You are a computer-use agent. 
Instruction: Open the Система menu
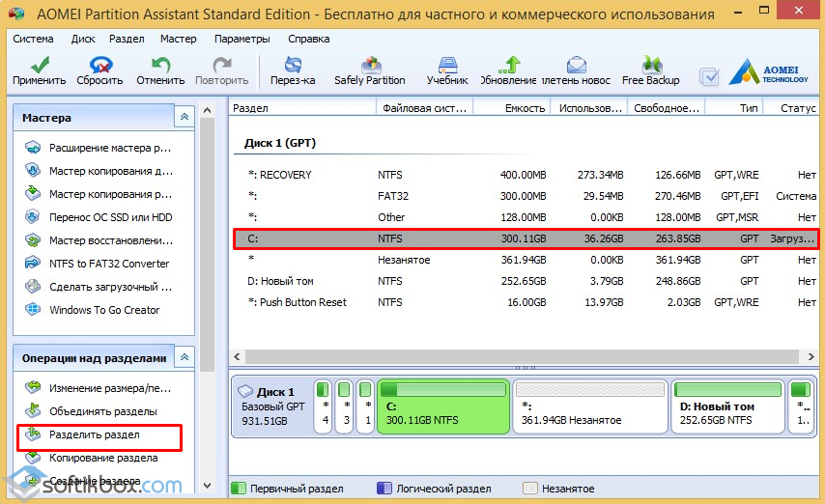tap(34, 39)
